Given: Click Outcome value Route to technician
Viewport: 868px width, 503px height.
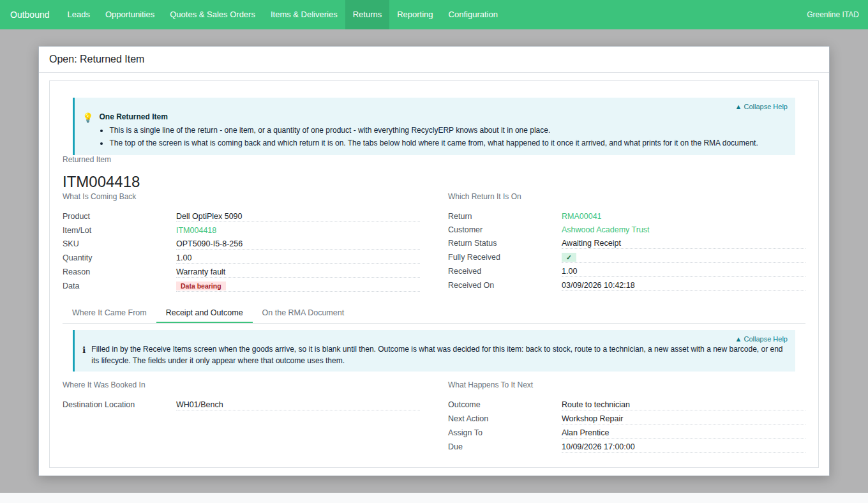Looking at the screenshot, I should point(595,405).
